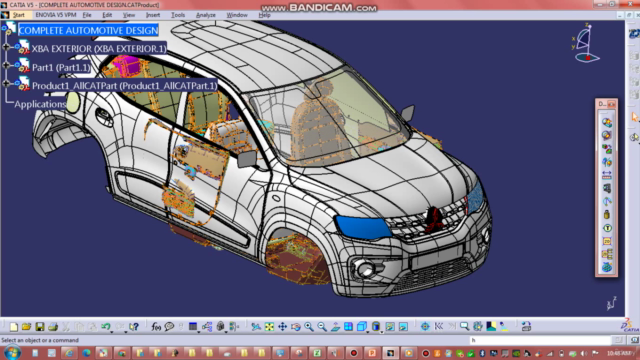Open the ENOVIA V5 VPM menu

tap(56, 15)
